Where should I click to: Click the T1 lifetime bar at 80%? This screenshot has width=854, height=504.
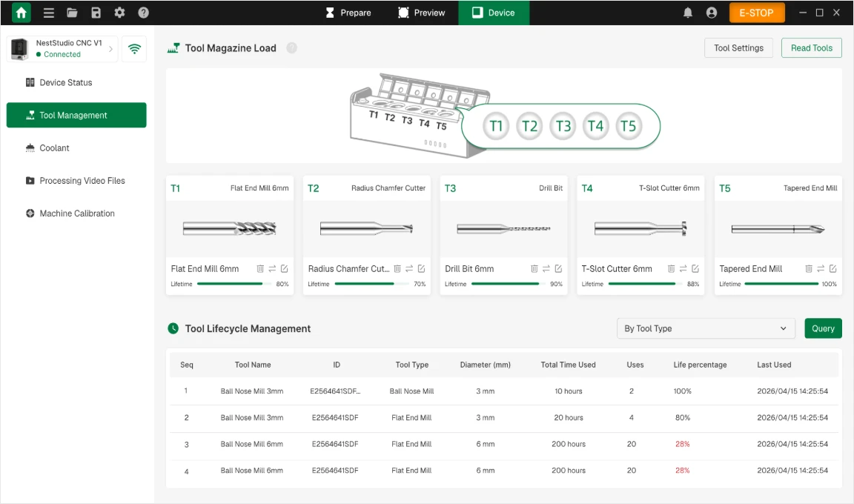coord(235,284)
